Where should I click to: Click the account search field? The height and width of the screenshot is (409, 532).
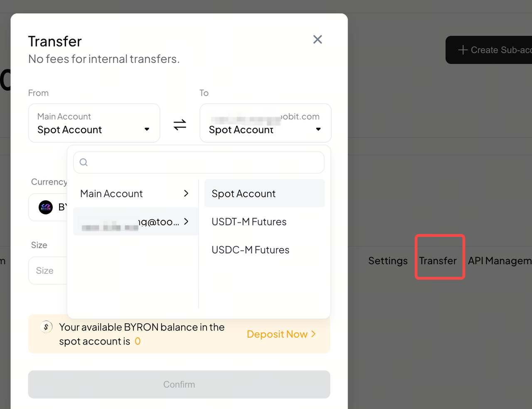(204, 162)
